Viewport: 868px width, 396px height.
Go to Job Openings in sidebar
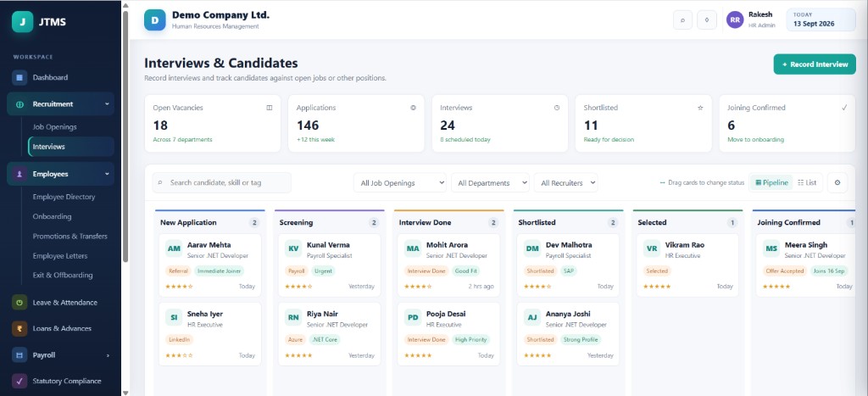tap(55, 127)
